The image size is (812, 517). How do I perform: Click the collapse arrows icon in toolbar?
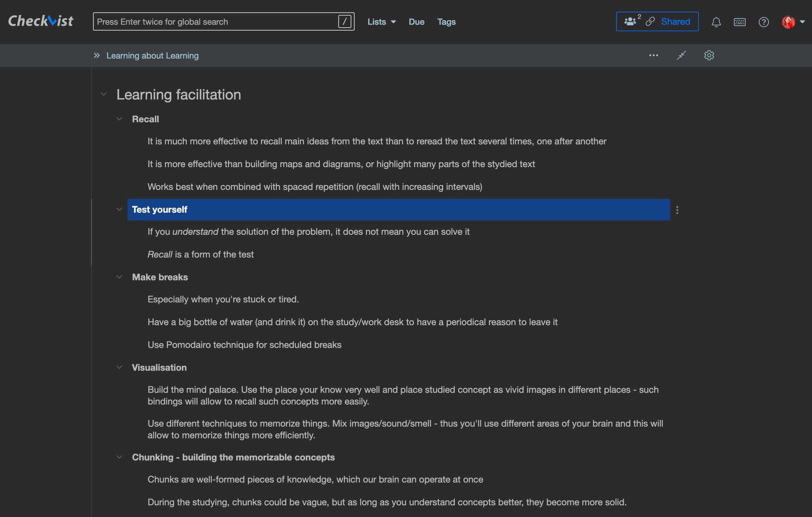tap(681, 55)
